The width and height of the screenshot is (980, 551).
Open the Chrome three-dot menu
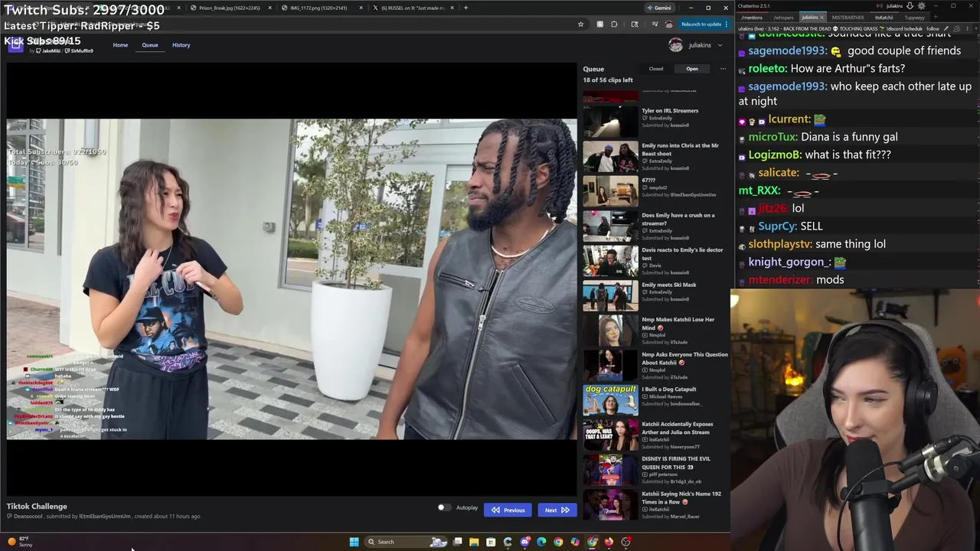pos(726,24)
